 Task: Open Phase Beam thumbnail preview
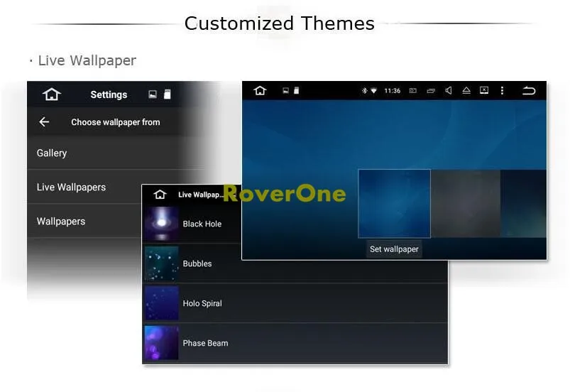[x=162, y=343]
